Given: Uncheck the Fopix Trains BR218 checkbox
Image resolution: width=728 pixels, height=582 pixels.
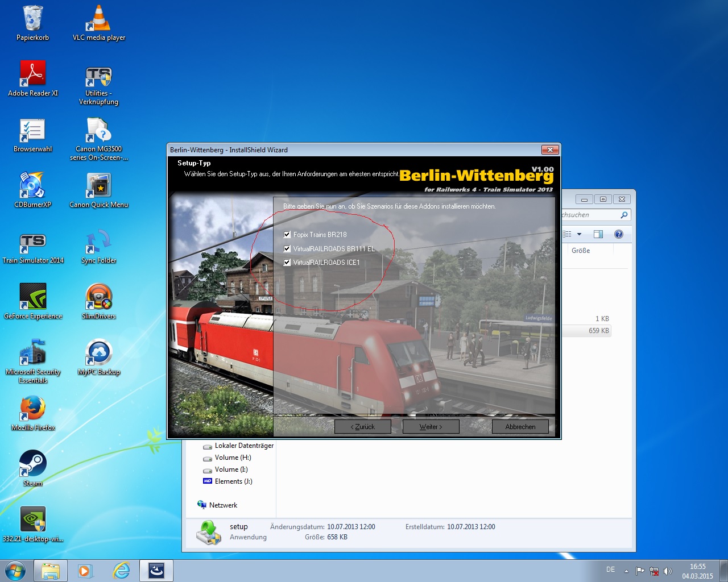Looking at the screenshot, I should click(287, 234).
